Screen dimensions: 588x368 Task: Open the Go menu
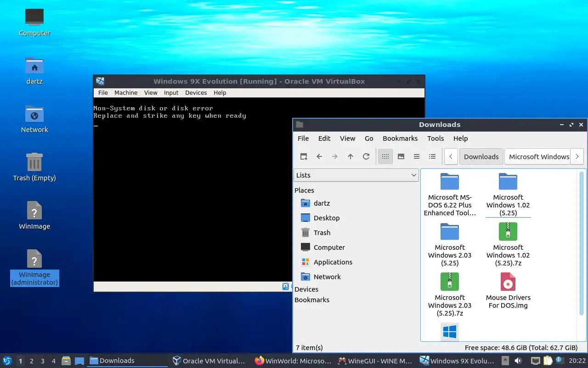tap(369, 138)
